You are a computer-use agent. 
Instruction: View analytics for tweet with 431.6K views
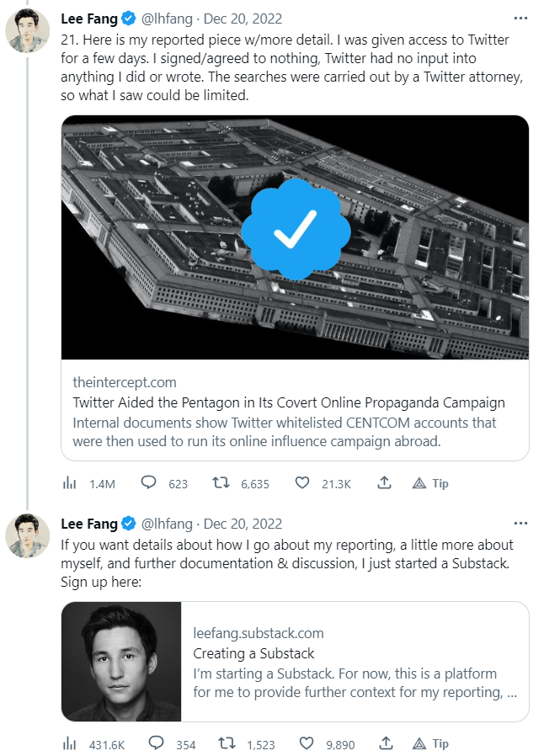click(x=70, y=744)
